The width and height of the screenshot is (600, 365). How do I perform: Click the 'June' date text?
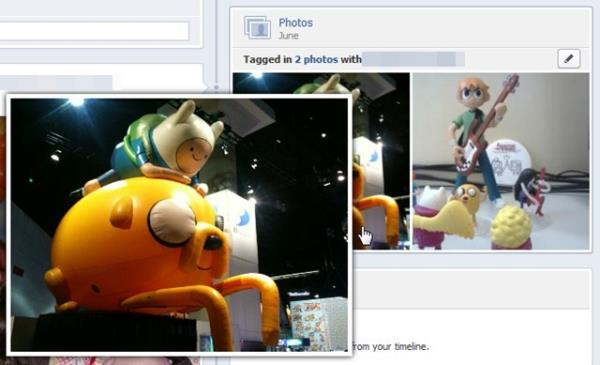click(x=288, y=36)
